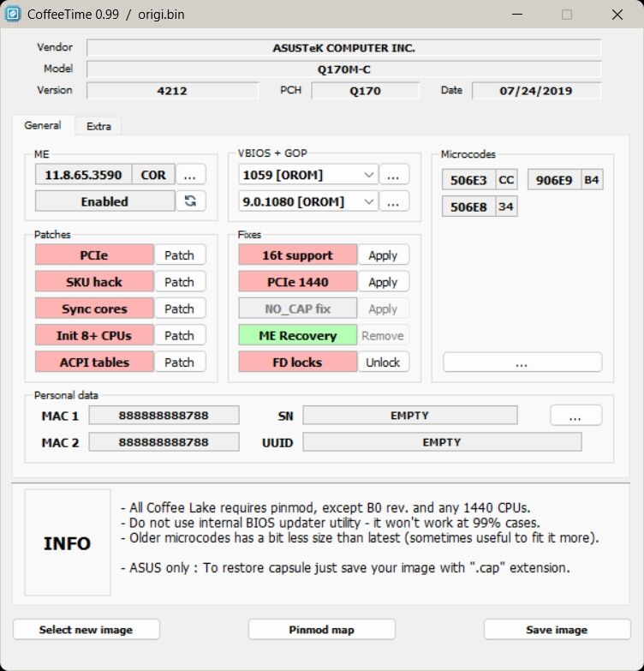Close the CoffeeTime window
644x671 pixels.
tap(617, 14)
